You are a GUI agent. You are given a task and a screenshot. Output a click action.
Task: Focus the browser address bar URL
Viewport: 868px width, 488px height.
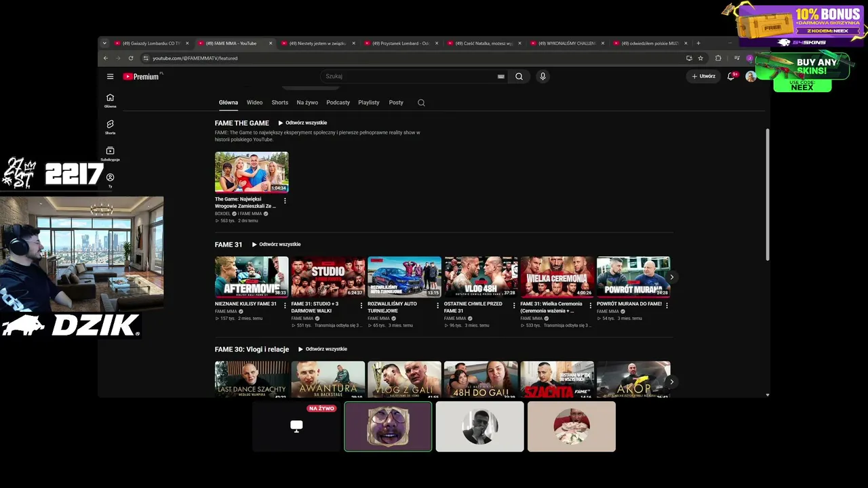point(195,58)
